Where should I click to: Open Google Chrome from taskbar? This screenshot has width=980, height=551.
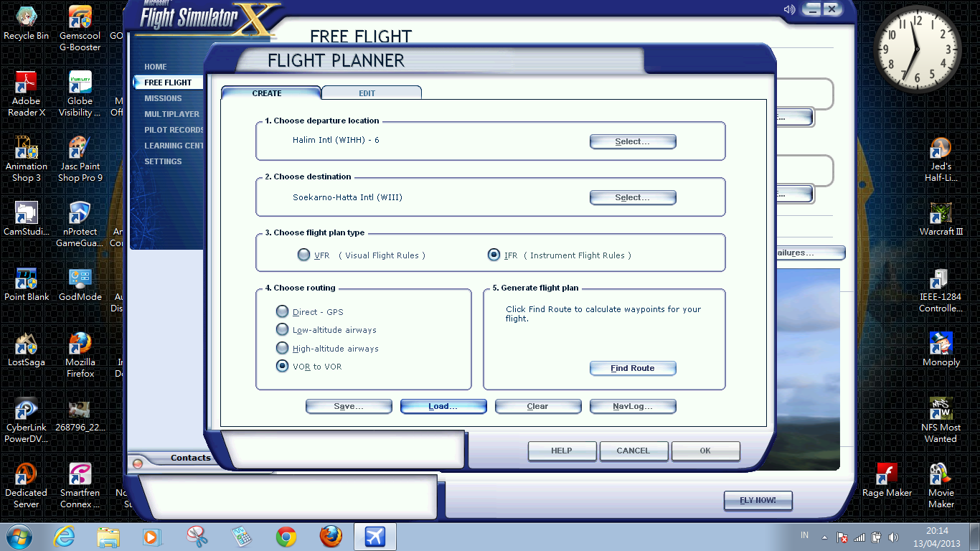[x=286, y=537]
